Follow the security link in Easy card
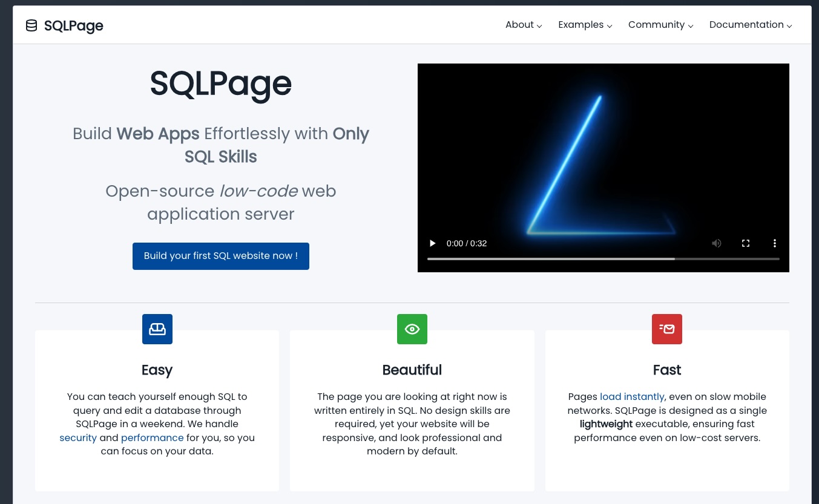The height and width of the screenshot is (504, 819). [x=78, y=437]
